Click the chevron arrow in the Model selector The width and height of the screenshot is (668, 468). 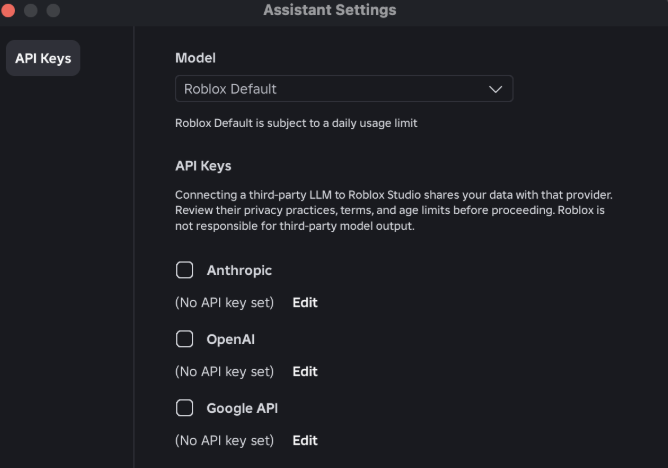tap(495, 89)
